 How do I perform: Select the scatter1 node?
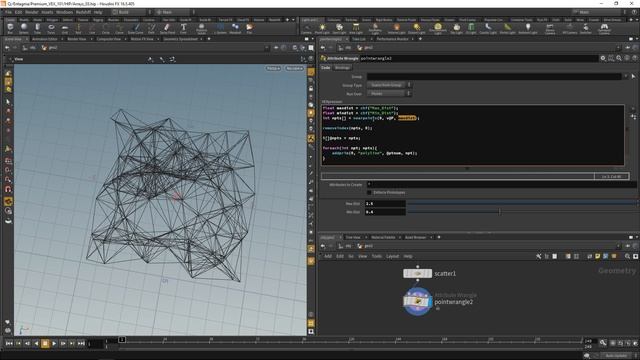tap(417, 273)
